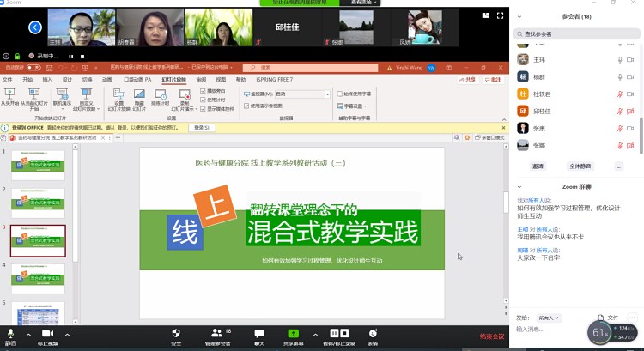Open the manage participants icon

click(x=217, y=333)
